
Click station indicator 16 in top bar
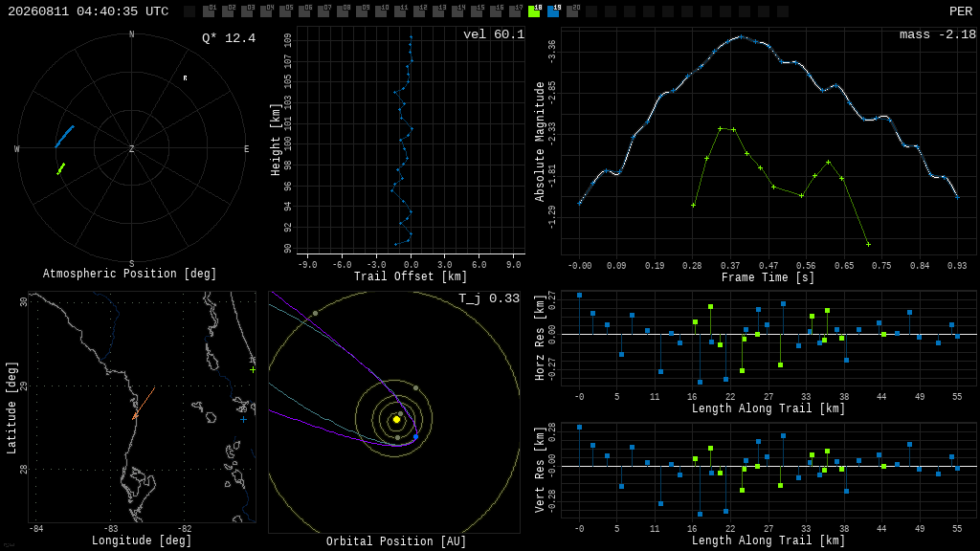pos(496,11)
